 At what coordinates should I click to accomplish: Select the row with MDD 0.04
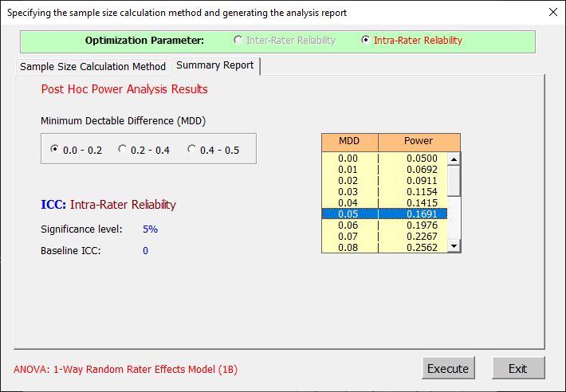[384, 203]
